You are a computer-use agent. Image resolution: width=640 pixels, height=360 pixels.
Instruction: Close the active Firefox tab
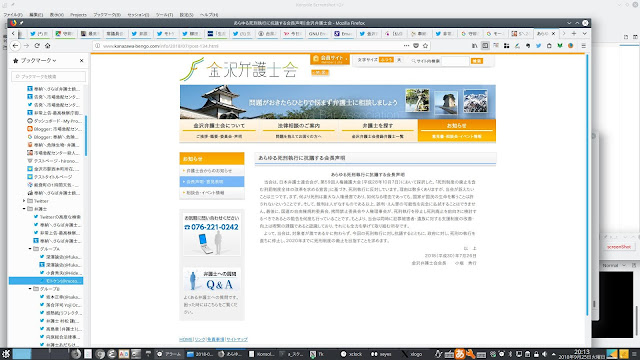pyautogui.click(x=553, y=33)
